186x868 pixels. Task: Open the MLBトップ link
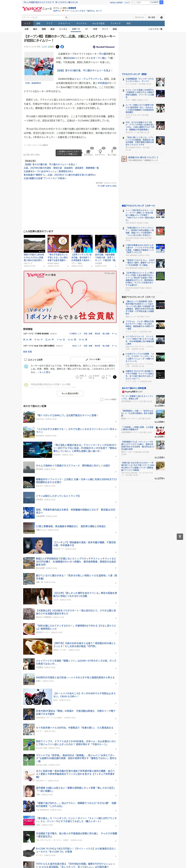tap(77, 346)
